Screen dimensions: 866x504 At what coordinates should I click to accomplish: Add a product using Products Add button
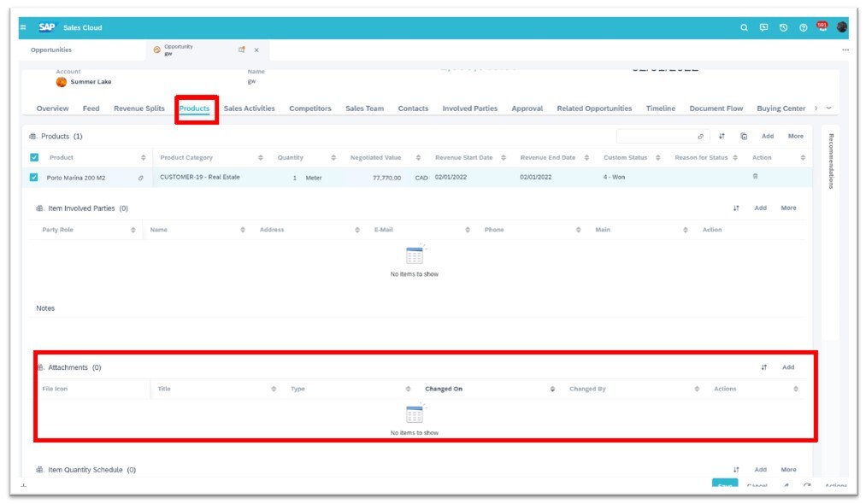tap(768, 137)
